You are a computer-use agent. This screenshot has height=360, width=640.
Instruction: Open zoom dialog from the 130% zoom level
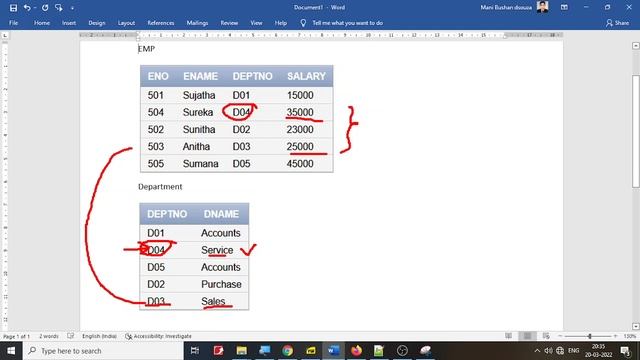pyautogui.click(x=630, y=336)
